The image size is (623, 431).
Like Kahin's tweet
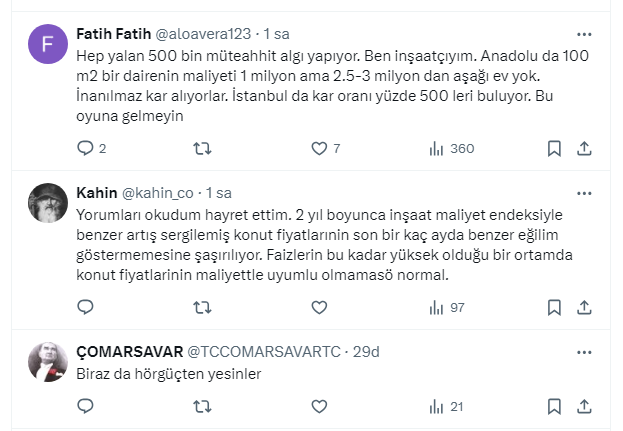[319, 308]
